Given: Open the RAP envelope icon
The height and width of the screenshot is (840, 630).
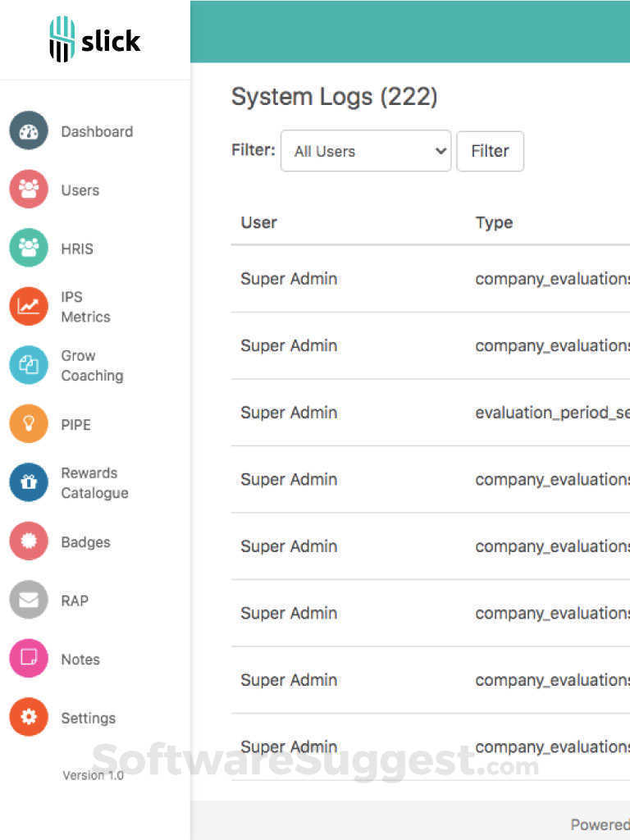Looking at the screenshot, I should click(27, 600).
